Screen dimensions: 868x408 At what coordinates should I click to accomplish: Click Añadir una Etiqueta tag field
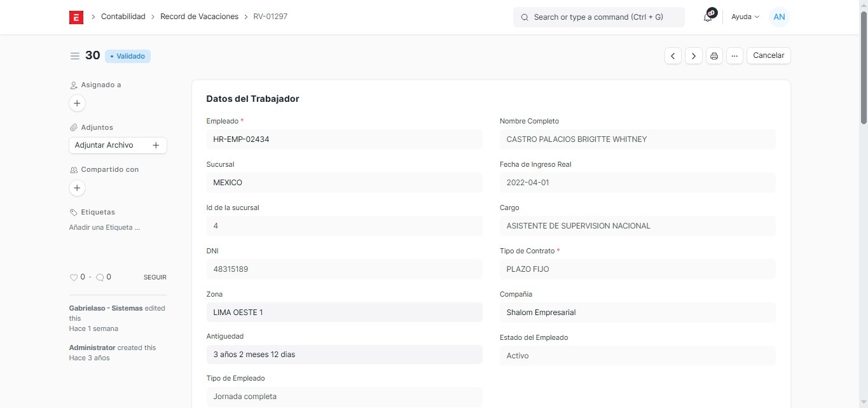pos(104,227)
